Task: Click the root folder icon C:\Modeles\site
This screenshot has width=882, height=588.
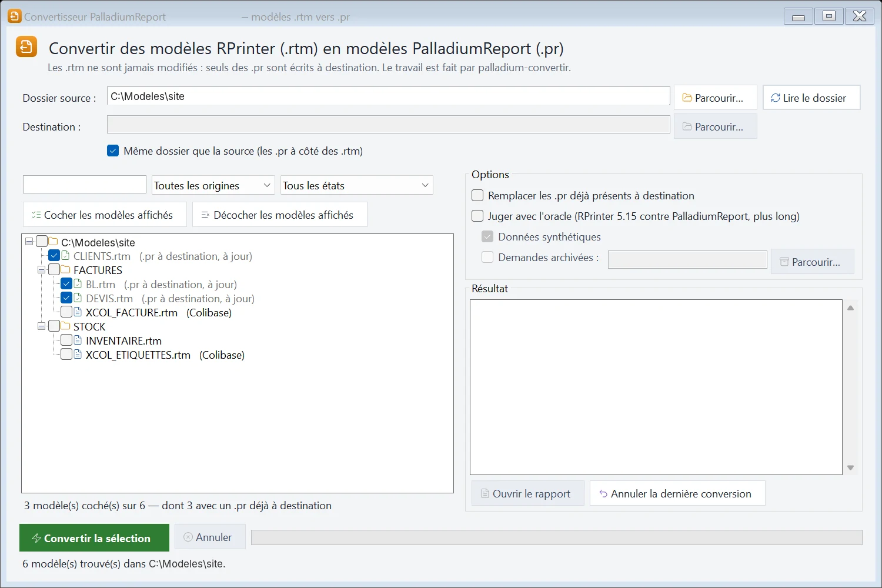Action: tap(54, 242)
